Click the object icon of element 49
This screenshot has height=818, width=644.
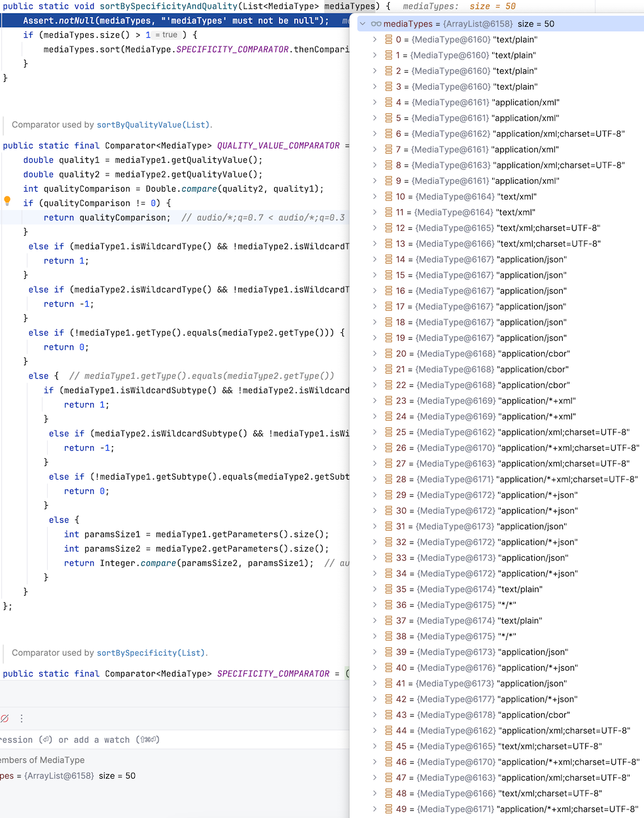tap(389, 809)
